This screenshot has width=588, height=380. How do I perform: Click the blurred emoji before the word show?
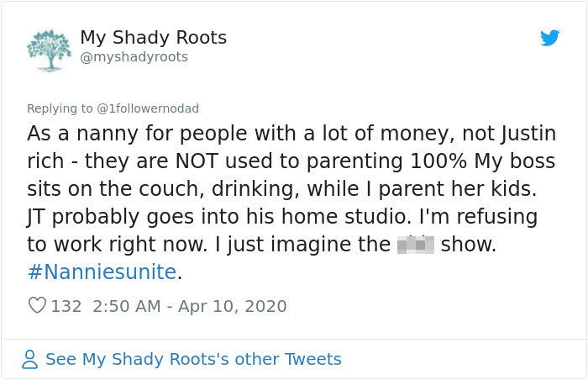415,245
